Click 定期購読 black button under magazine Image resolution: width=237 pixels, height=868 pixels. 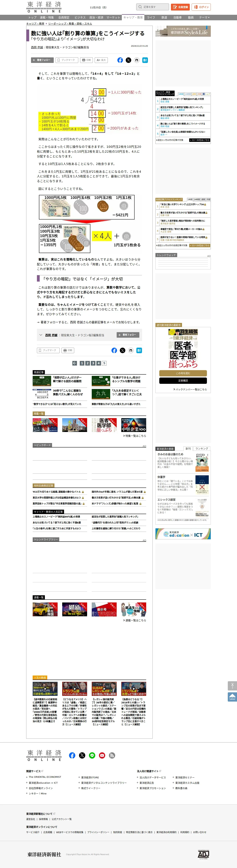(x=183, y=381)
